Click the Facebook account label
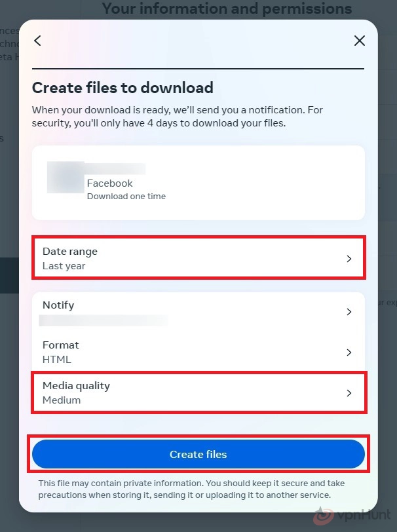Viewport: 397px width, 532px height. 109,183
